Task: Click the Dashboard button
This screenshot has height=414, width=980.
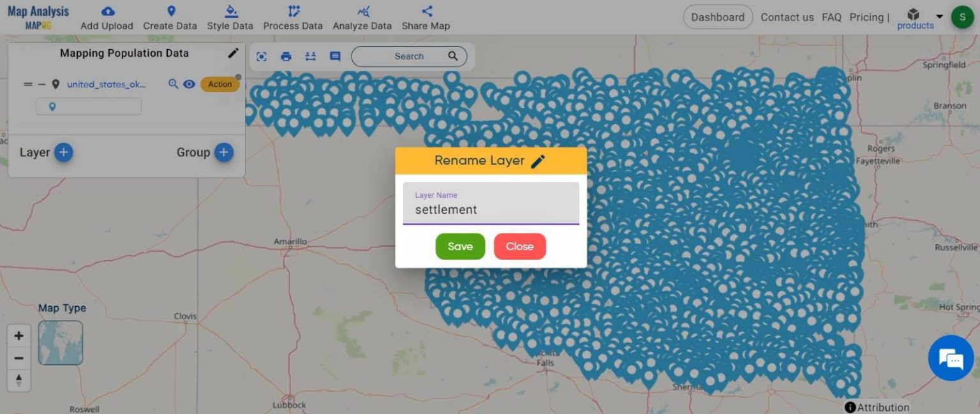Action: (718, 17)
